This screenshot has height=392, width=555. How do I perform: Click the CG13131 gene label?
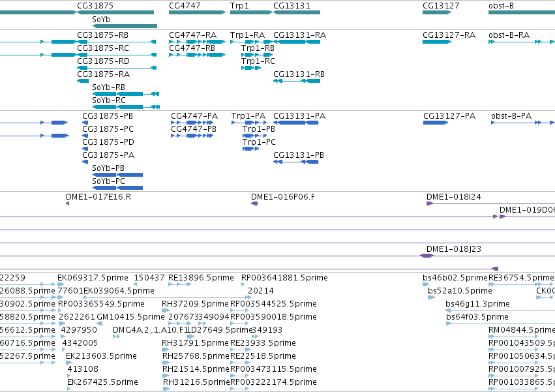coord(292,6)
